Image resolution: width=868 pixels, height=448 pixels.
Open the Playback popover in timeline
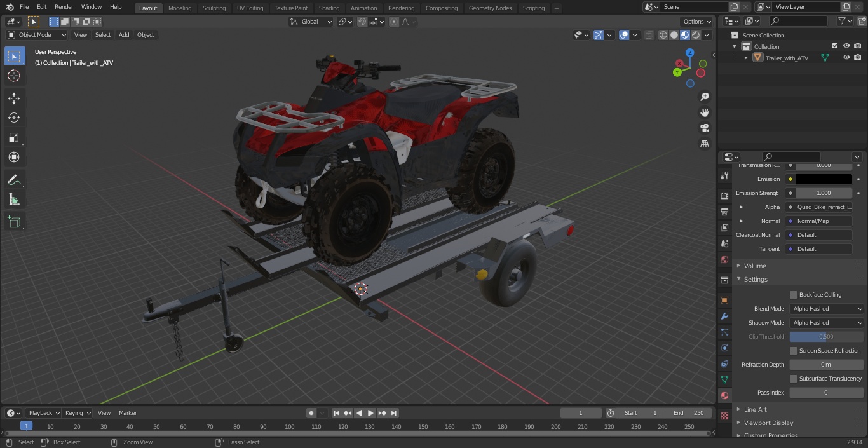(43, 413)
